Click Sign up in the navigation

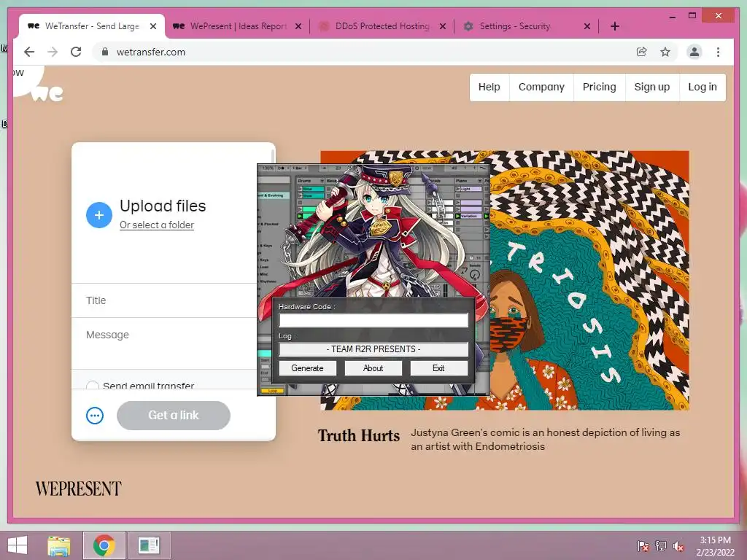[x=651, y=87]
